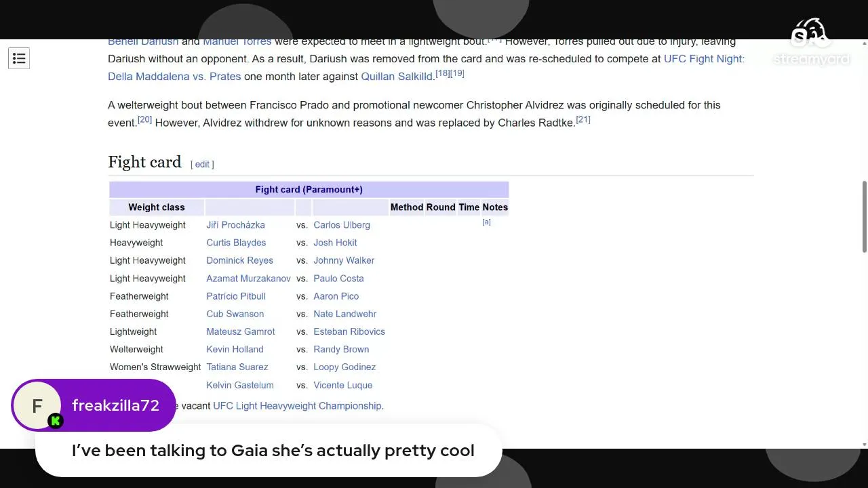The height and width of the screenshot is (488, 868).
Task: Open the Loopy Godinez link
Action: pos(344,367)
